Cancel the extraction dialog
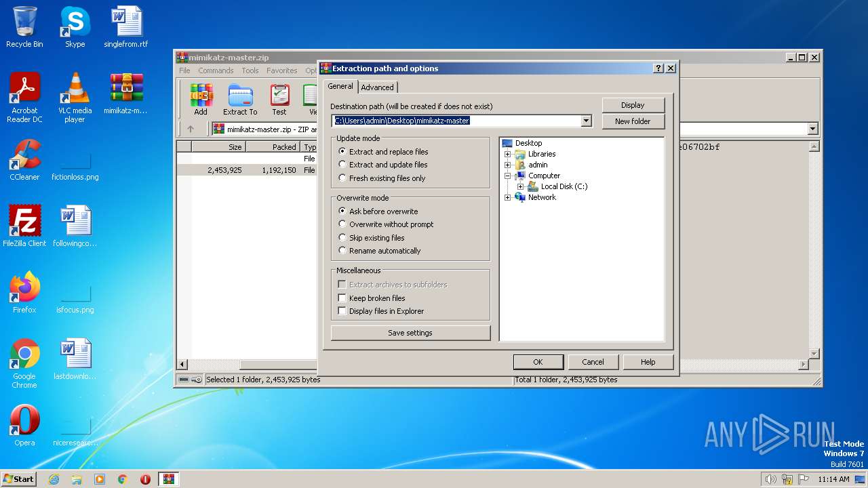The height and width of the screenshot is (488, 868). pos(593,362)
